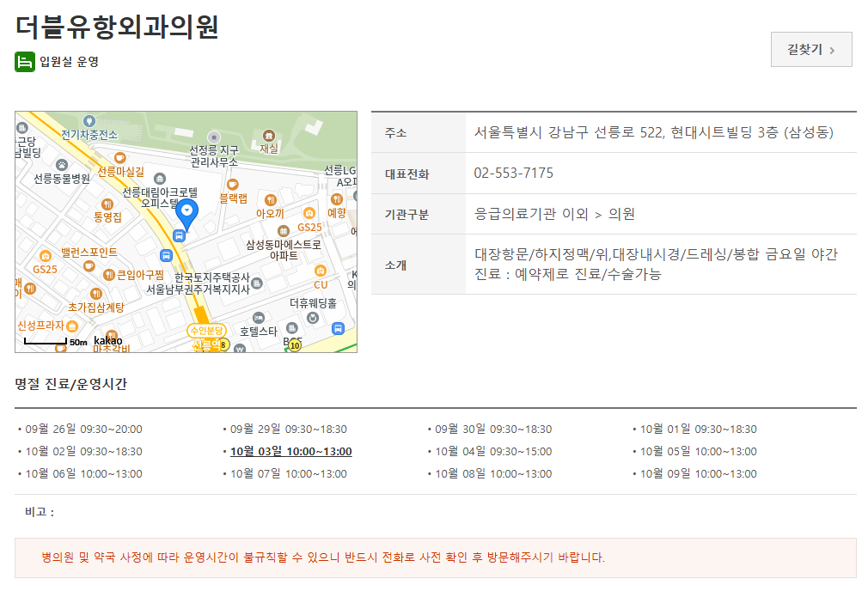Click the 주소 row label
The height and width of the screenshot is (591, 868).
click(x=396, y=133)
